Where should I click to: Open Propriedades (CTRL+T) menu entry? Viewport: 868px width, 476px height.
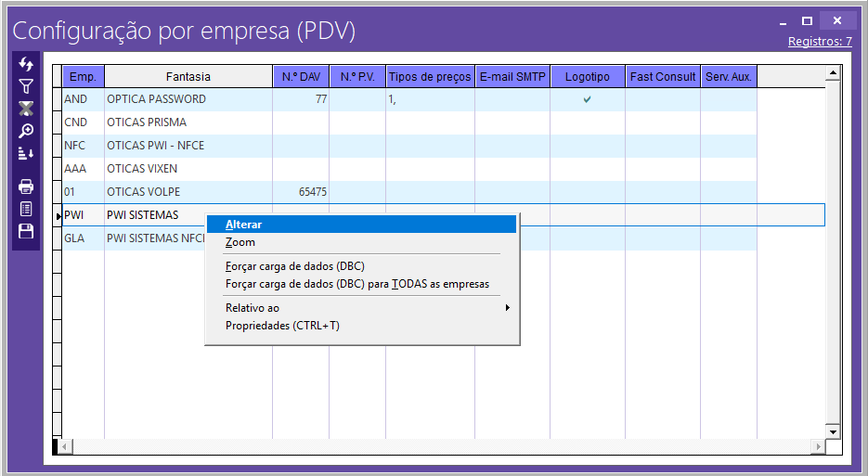click(x=282, y=326)
